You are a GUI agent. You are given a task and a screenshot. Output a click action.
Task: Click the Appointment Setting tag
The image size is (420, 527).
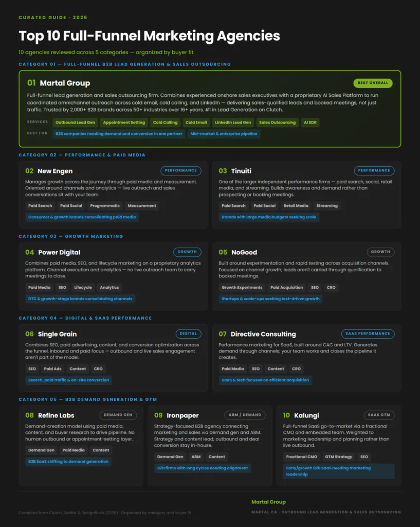pos(124,122)
